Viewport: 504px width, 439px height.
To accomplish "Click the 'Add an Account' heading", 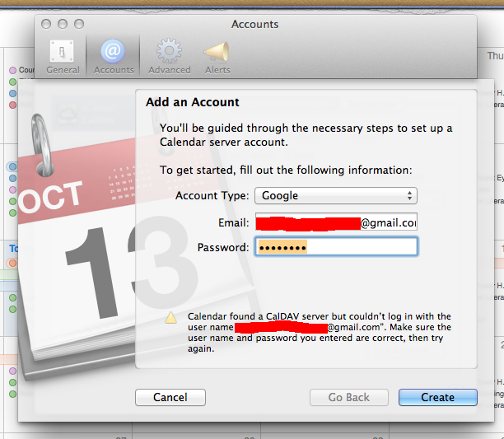I will pos(192,102).
